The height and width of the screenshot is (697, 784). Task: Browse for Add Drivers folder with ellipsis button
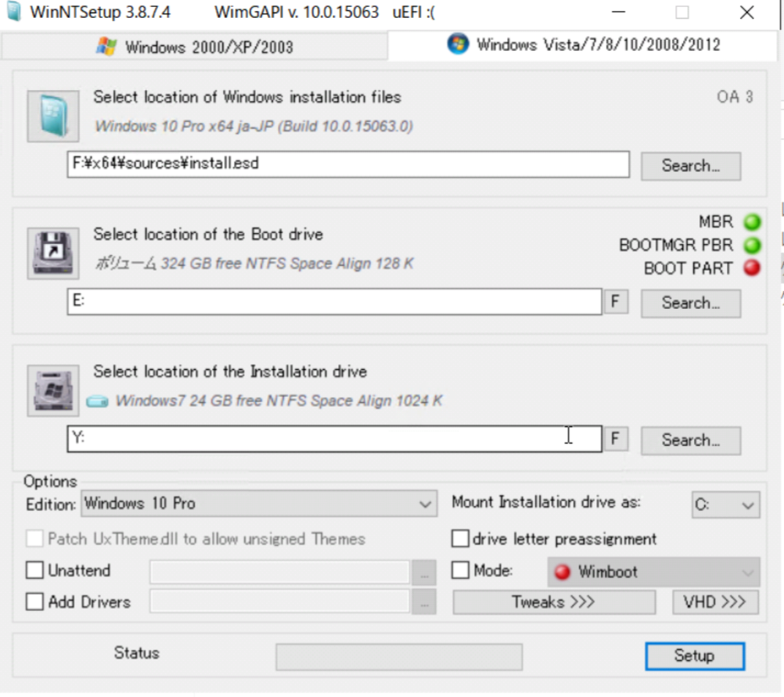click(x=424, y=602)
